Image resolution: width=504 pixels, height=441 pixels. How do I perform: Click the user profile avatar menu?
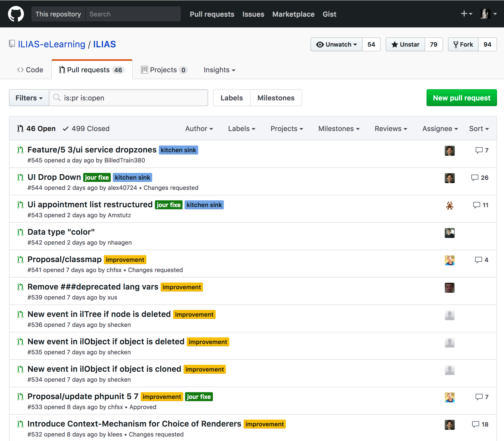click(486, 14)
